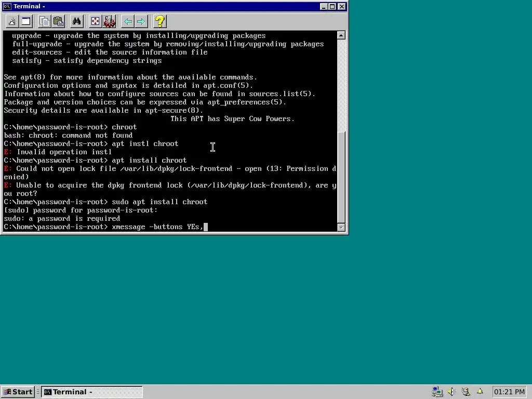Click the terminal scrollbar up arrow

(x=341, y=35)
